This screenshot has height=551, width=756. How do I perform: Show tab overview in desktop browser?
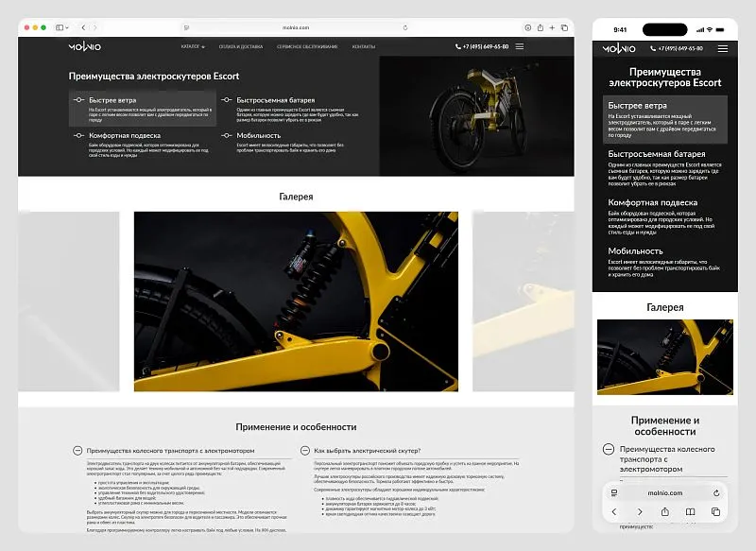pos(564,27)
